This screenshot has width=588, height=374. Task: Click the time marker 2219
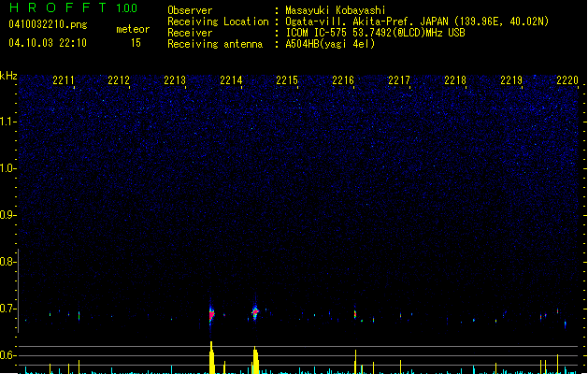tap(511, 80)
